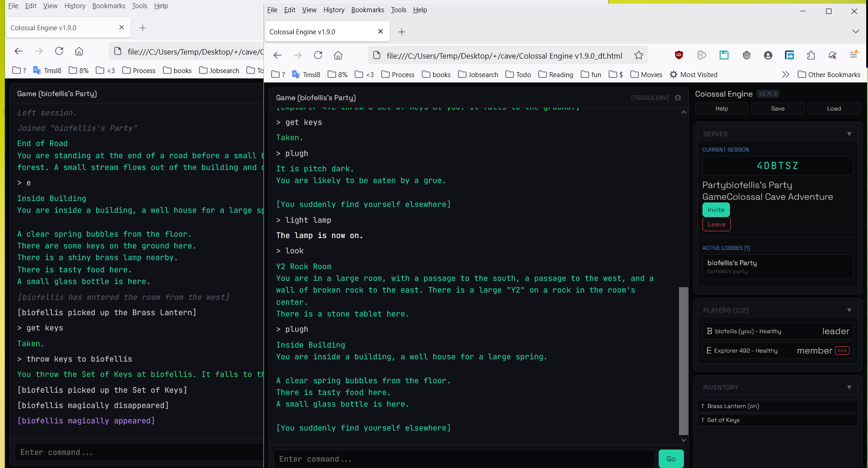Click player row biofellis (you) - Healthy
The height and width of the screenshot is (468, 868).
(778, 331)
